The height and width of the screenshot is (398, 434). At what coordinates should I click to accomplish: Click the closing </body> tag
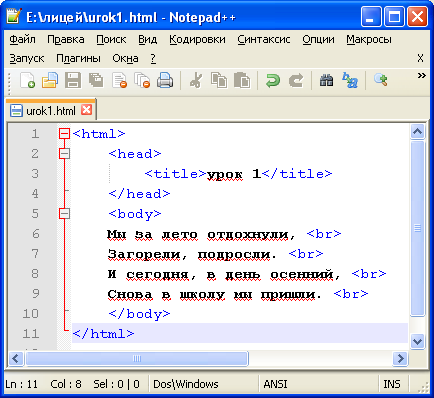tap(139, 314)
